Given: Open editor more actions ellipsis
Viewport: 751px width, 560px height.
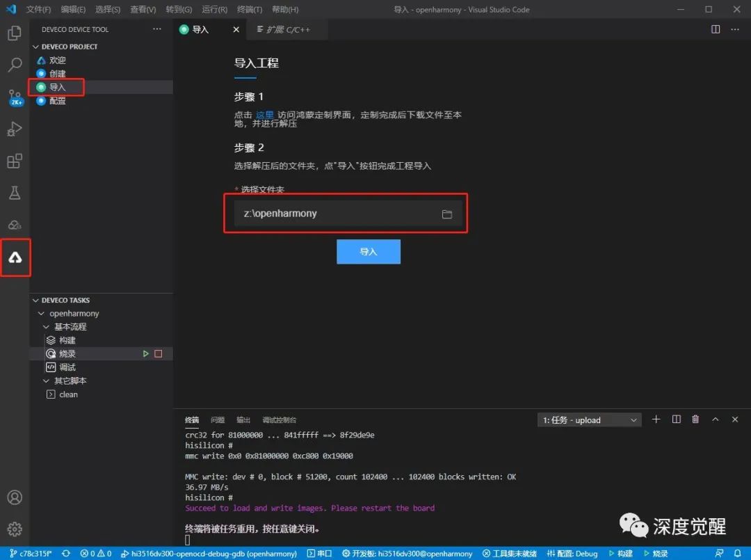Looking at the screenshot, I should [x=735, y=29].
